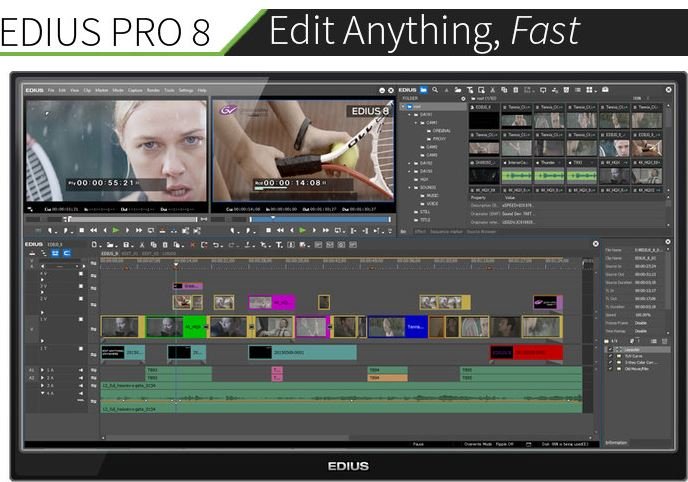688x482 pixels.
Task: Select the ORIGINAL folder
Action: pyautogui.click(x=441, y=131)
